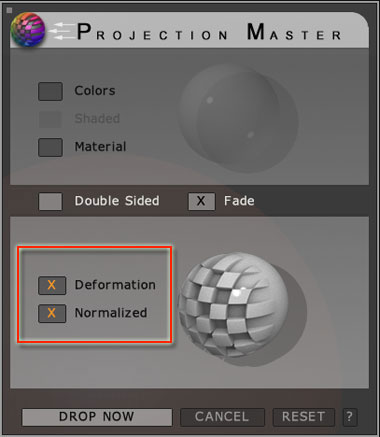Uncheck the Fade checkbox
Viewport: 380px width, 437px height.
point(201,201)
